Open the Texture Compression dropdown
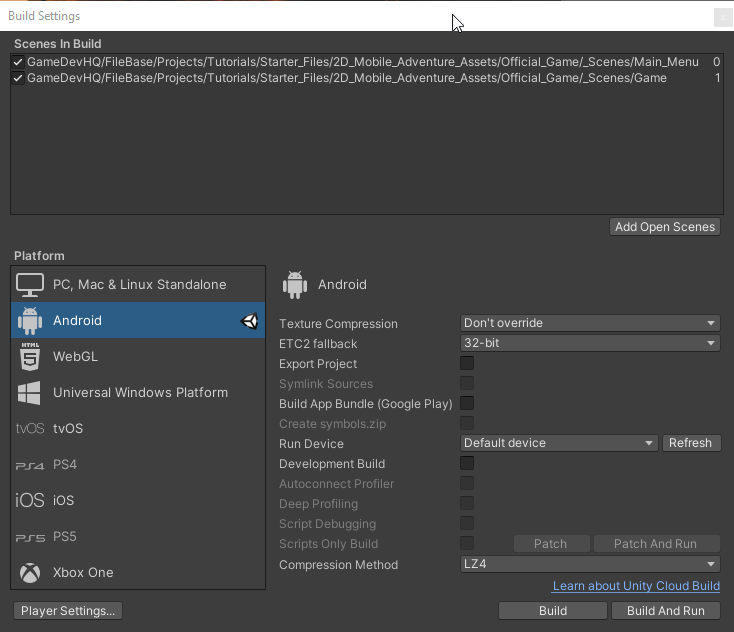The image size is (734, 632). (590, 323)
